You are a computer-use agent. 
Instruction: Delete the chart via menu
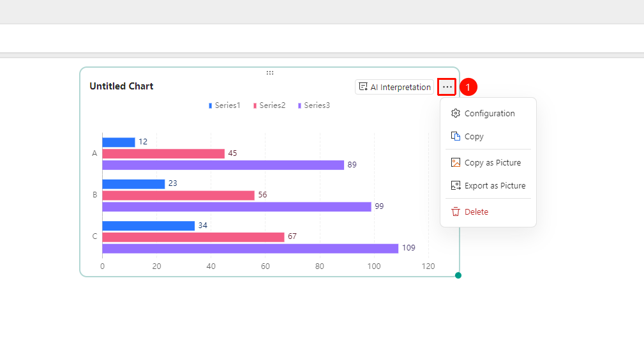coord(488,212)
